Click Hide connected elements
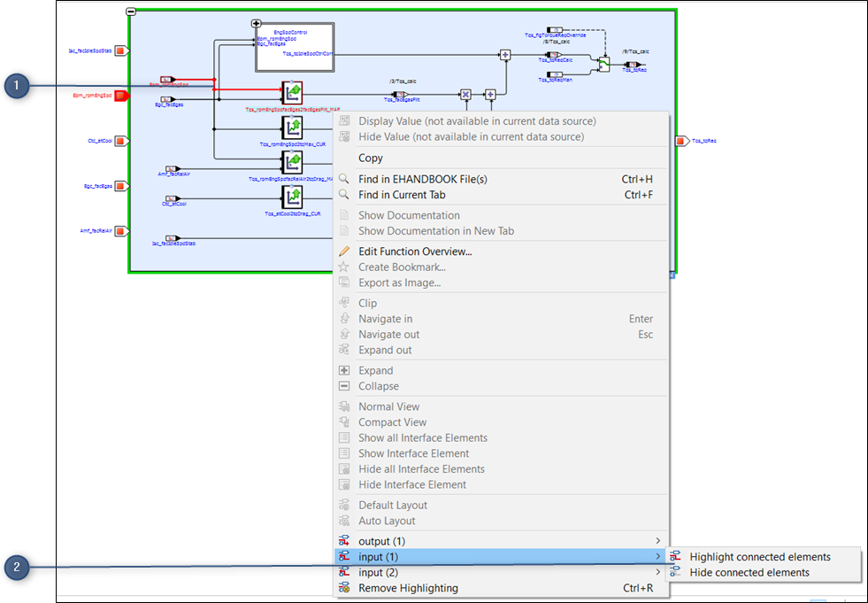 [x=749, y=573]
